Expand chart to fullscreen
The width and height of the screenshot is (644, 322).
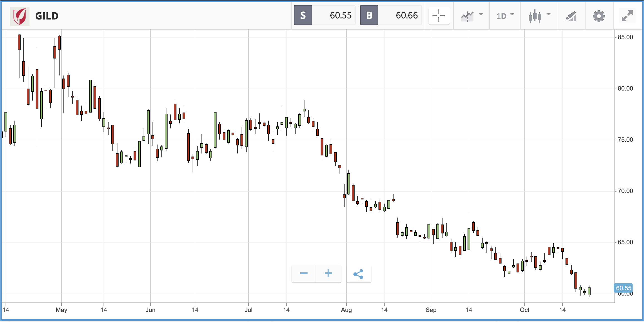click(x=628, y=16)
